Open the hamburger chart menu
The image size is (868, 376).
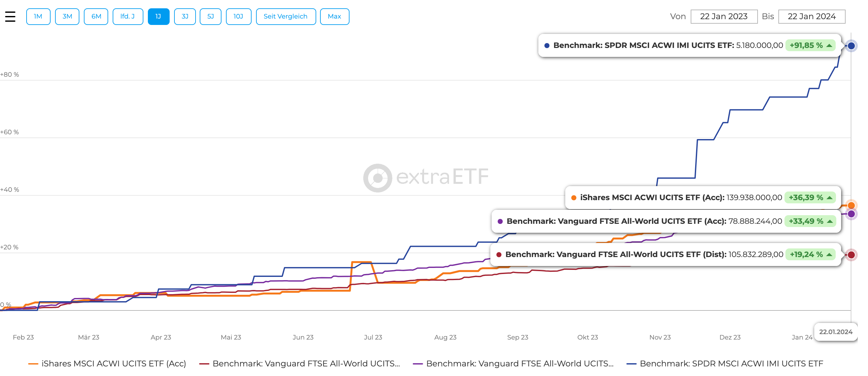(x=10, y=17)
